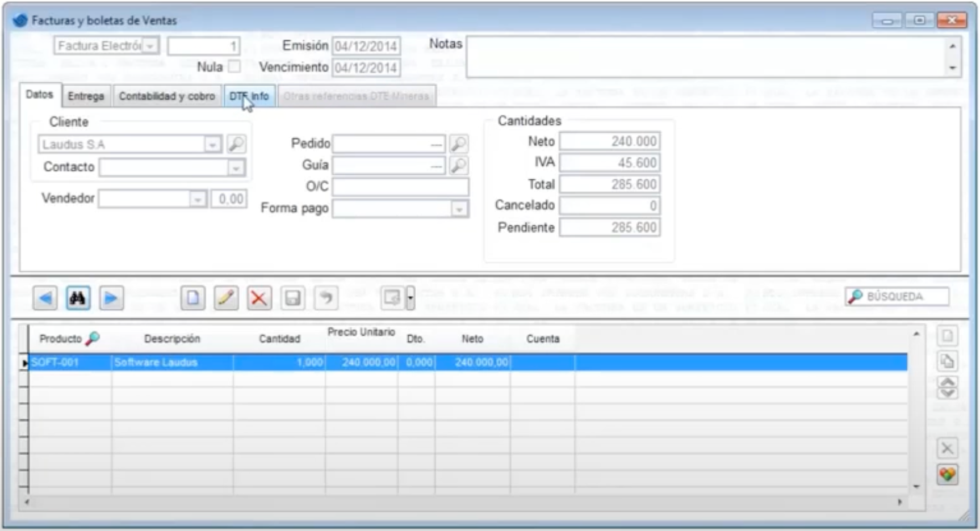Undo changes with the curved arrow icon
Image resolution: width=980 pixels, height=531 pixels.
[326, 298]
